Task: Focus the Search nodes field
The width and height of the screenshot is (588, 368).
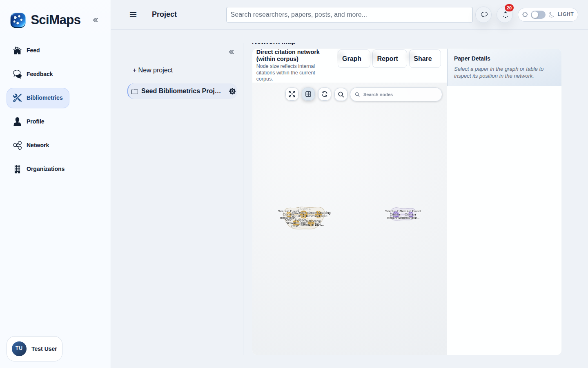Action: coord(396,94)
